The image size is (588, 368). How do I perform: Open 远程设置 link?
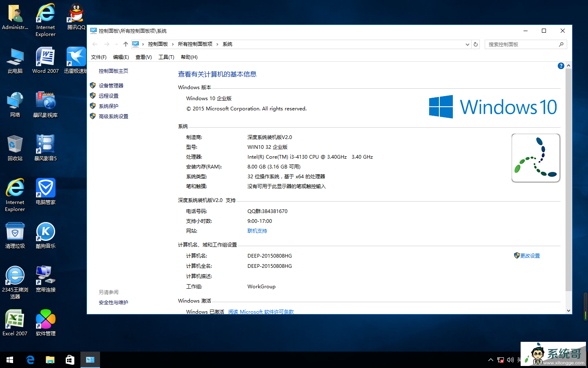coord(108,96)
